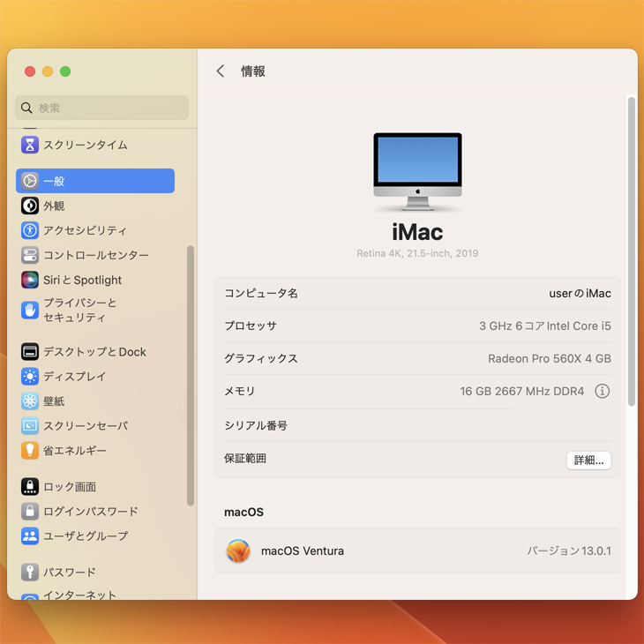Click the プロセッサ label
Screen dimensions: 644x644
pyautogui.click(x=251, y=326)
